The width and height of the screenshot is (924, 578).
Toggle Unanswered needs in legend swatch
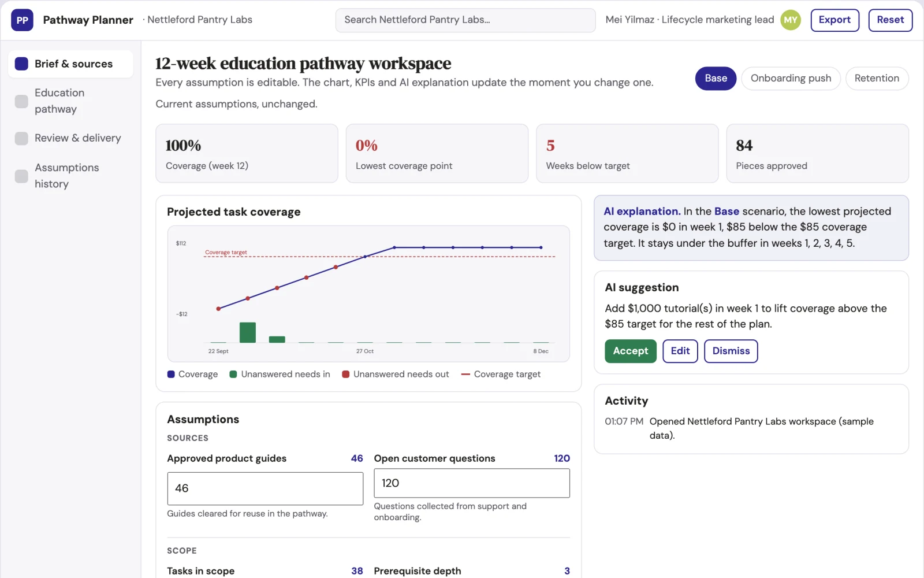[233, 375]
